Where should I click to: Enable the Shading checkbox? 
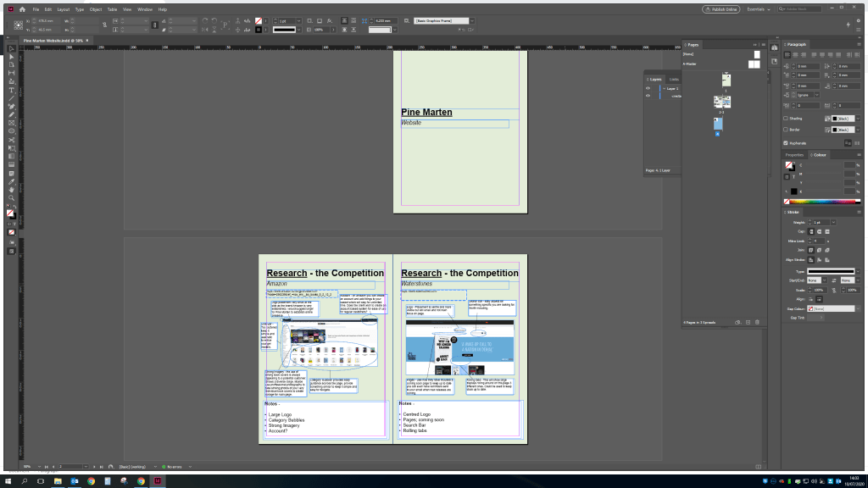787,118
